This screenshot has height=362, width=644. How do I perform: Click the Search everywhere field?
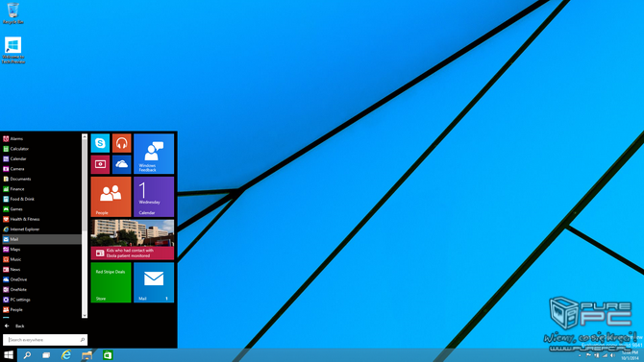[x=45, y=340]
